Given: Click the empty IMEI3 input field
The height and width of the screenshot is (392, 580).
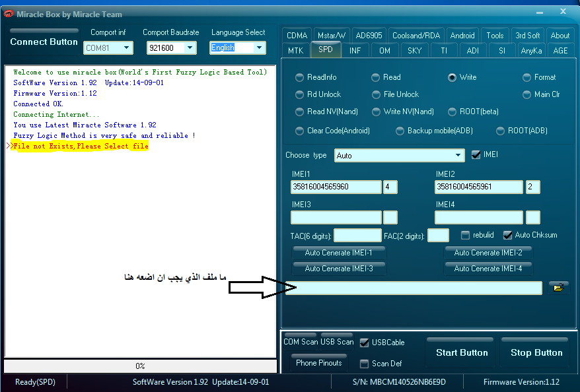Looking at the screenshot, I should pos(336,217).
